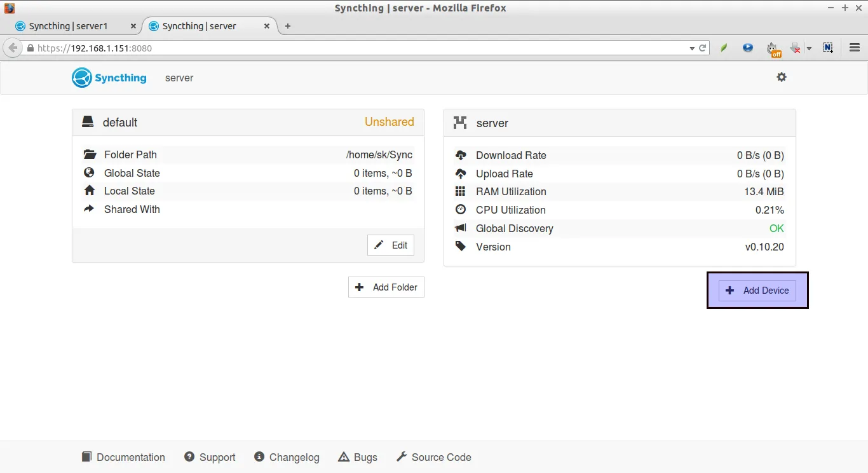Open dropdown arrow beside download extension icon
The image size is (868, 473).
coord(809,48)
